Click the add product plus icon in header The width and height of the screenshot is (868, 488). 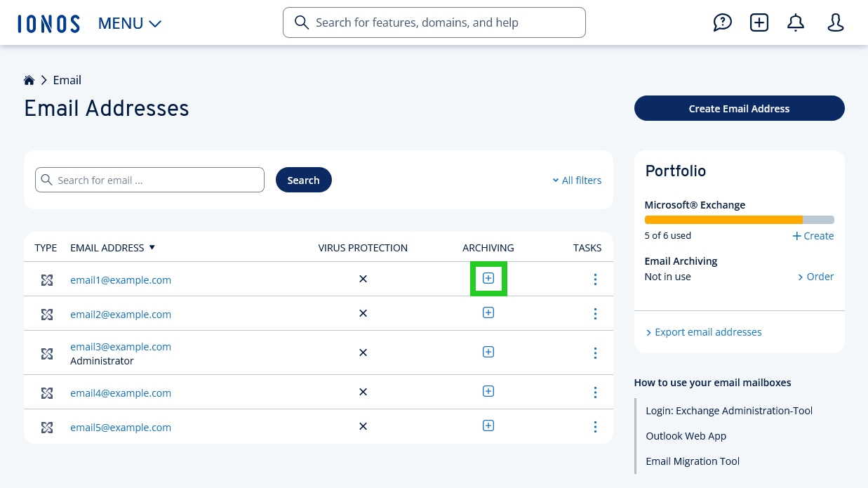tap(759, 23)
